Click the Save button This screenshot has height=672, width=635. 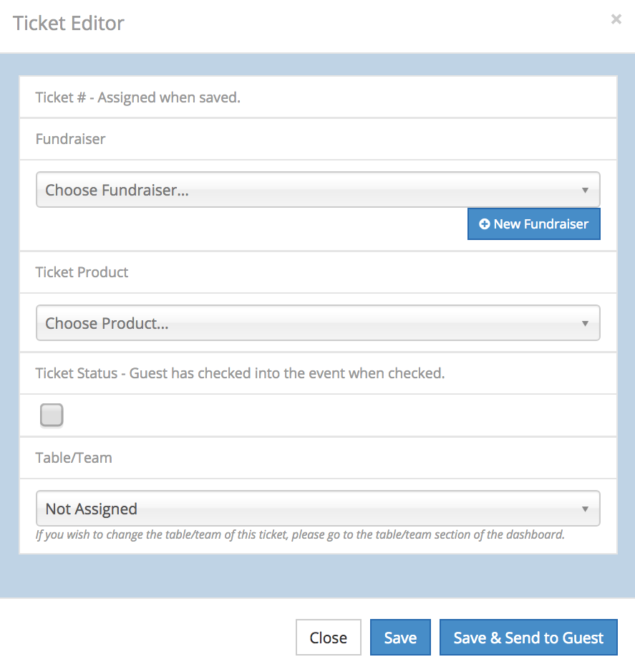[x=400, y=638]
